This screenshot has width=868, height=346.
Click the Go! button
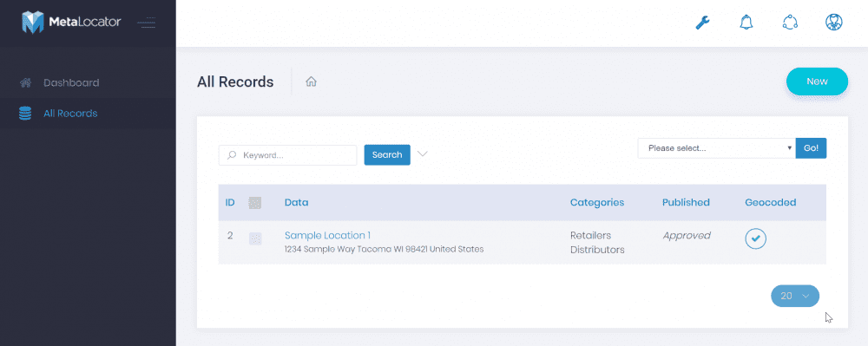click(811, 148)
